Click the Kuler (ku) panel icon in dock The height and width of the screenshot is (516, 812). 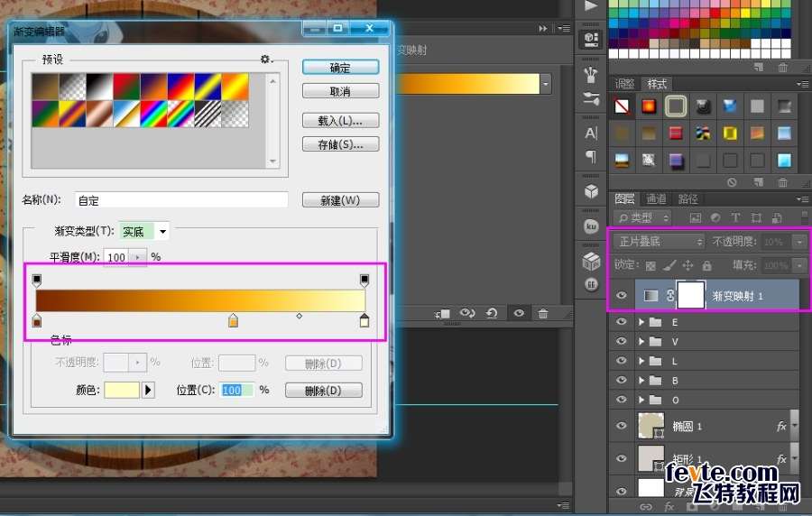(591, 226)
